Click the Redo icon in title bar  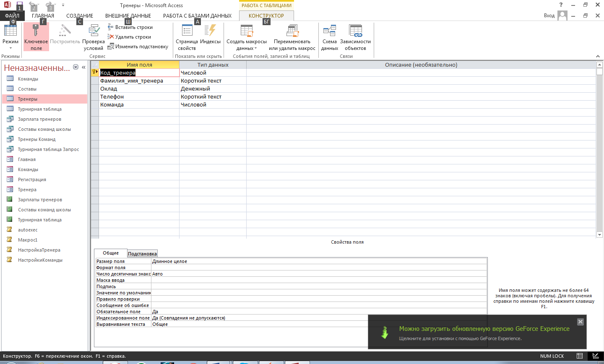point(49,5)
